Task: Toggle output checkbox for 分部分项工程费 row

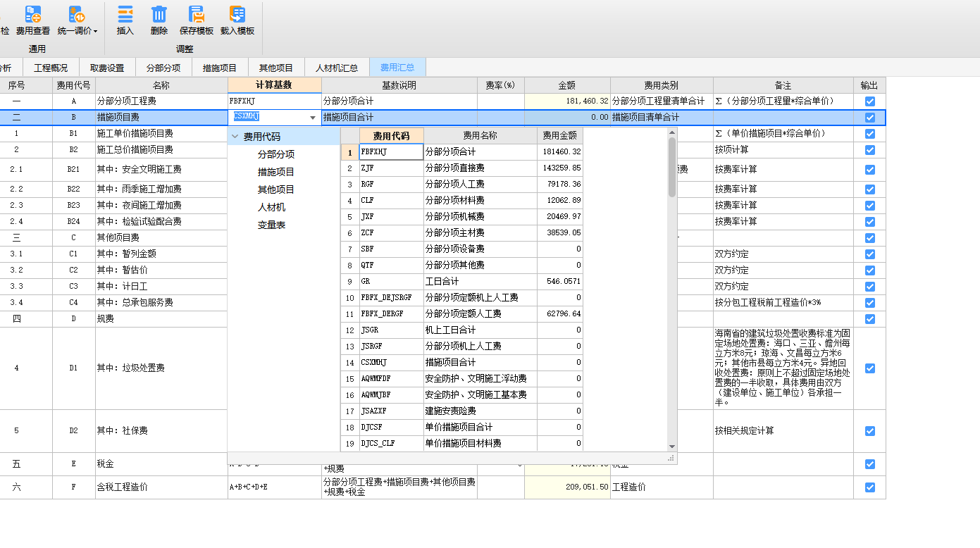Action: pyautogui.click(x=870, y=101)
